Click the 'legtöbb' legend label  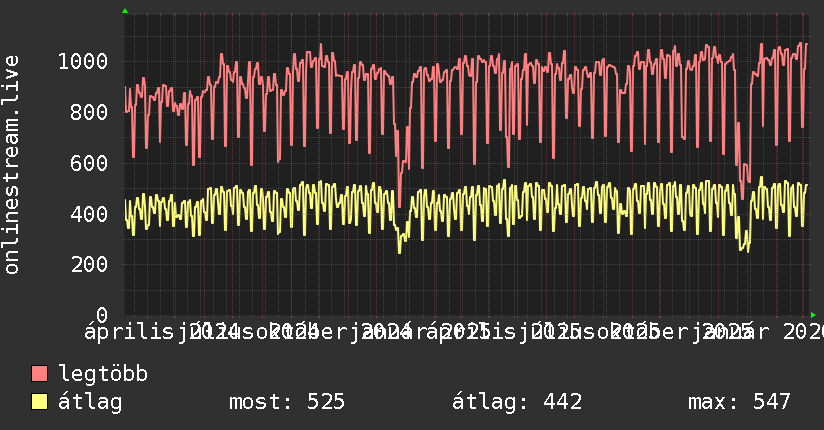point(103,374)
